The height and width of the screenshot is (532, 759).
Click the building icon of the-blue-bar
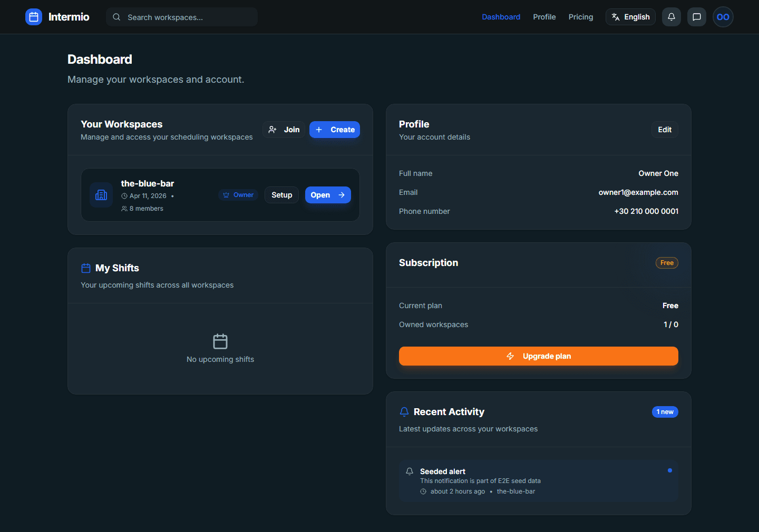[101, 195]
